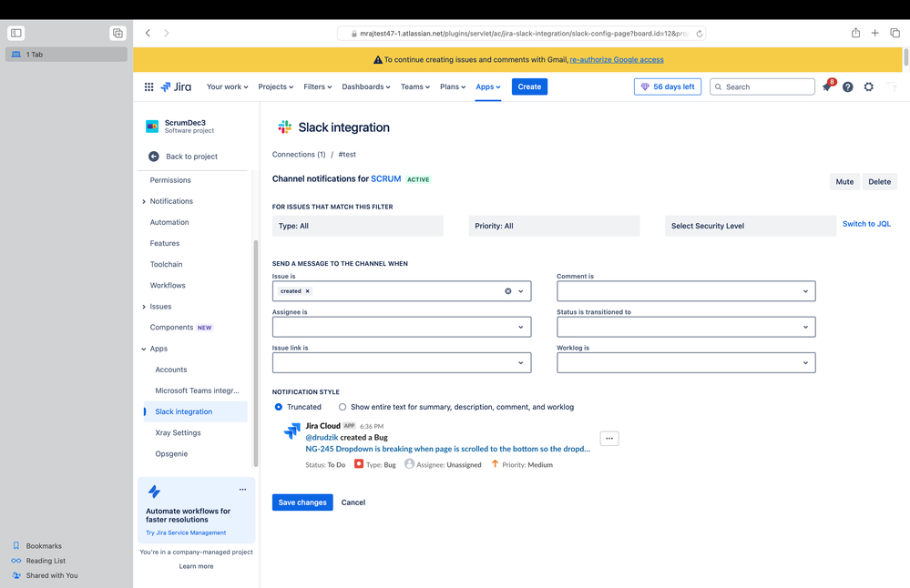Open Status is transitioned to dropdown
Image resolution: width=910 pixels, height=588 pixels.
686,327
